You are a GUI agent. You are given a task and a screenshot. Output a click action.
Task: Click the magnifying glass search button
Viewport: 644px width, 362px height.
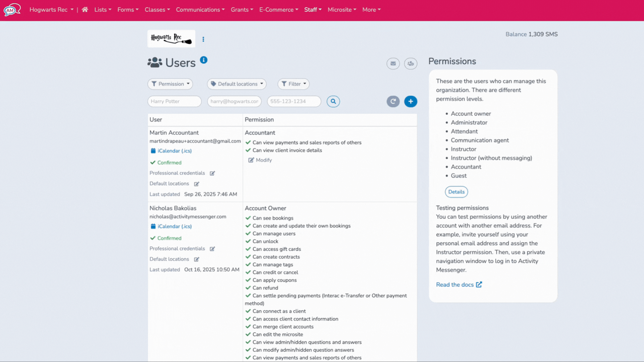coord(333,101)
